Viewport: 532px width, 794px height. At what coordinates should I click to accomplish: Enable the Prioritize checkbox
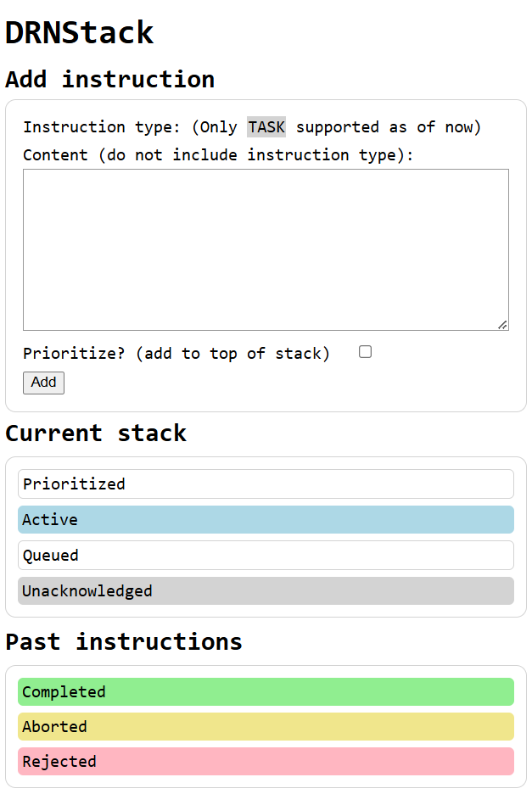point(365,351)
